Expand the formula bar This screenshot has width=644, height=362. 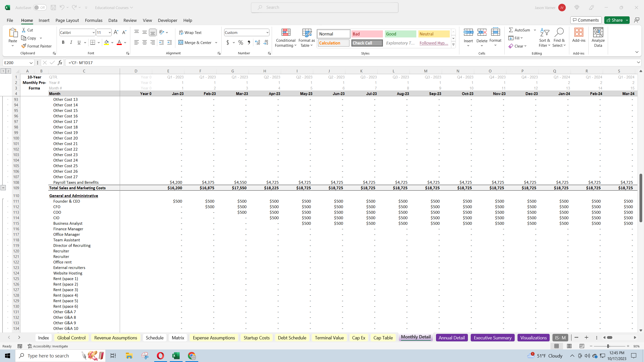(638, 62)
